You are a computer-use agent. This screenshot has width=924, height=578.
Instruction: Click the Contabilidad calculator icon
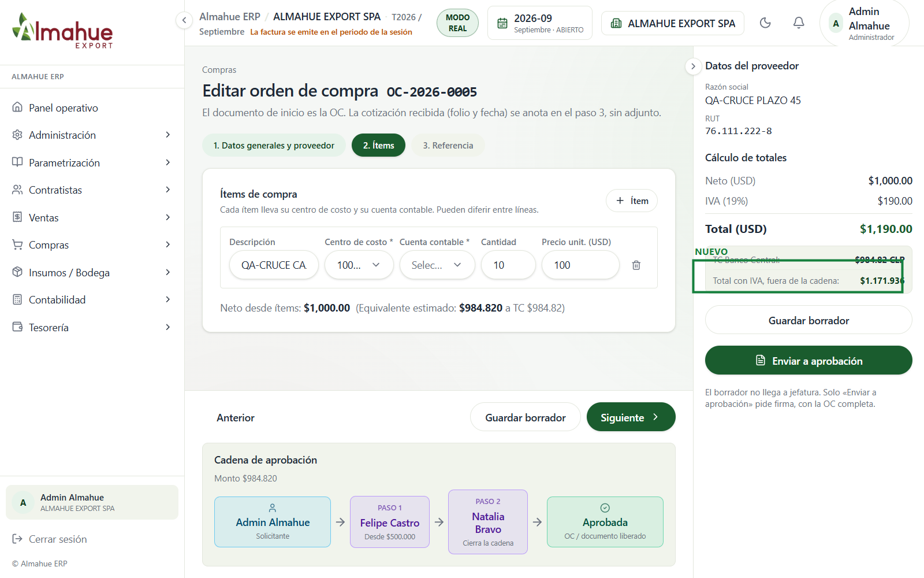17,299
